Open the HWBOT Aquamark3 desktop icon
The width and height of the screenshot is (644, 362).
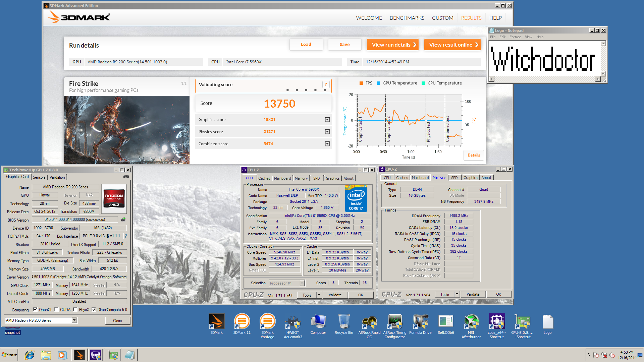293,326
